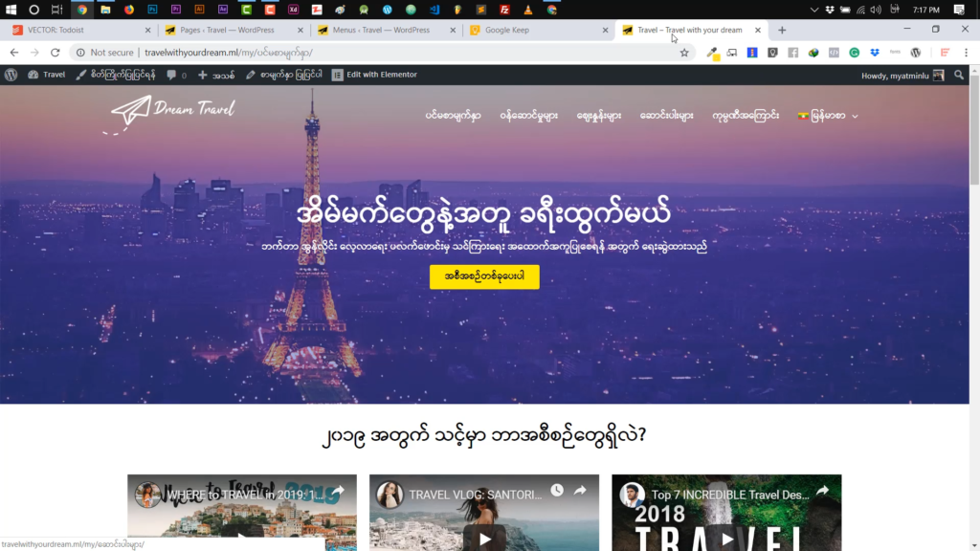980x551 pixels.
Task: Open a new browser tab
Action: pos(782,30)
